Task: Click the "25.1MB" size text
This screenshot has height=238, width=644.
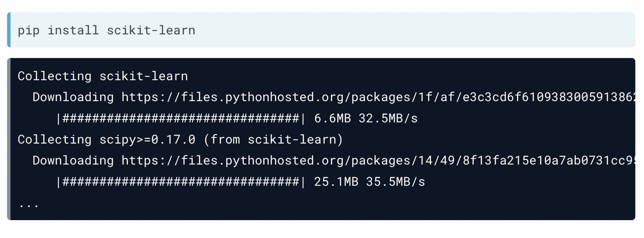Action: (336, 182)
